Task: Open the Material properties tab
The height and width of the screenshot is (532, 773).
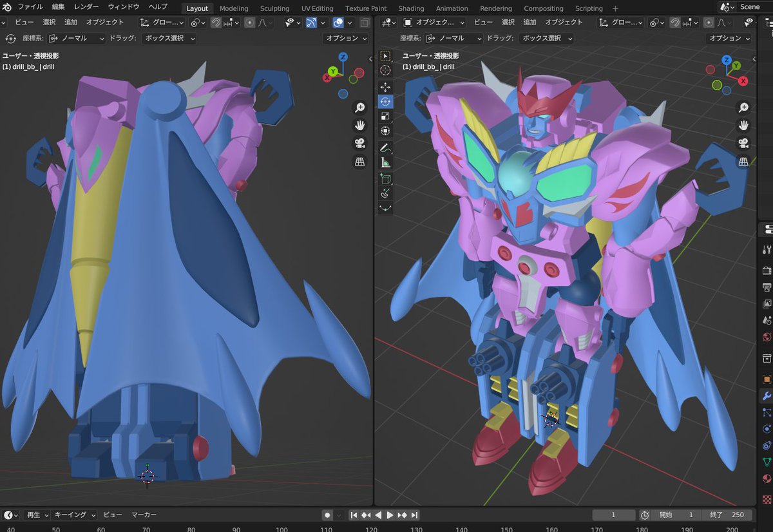Action: click(767, 479)
